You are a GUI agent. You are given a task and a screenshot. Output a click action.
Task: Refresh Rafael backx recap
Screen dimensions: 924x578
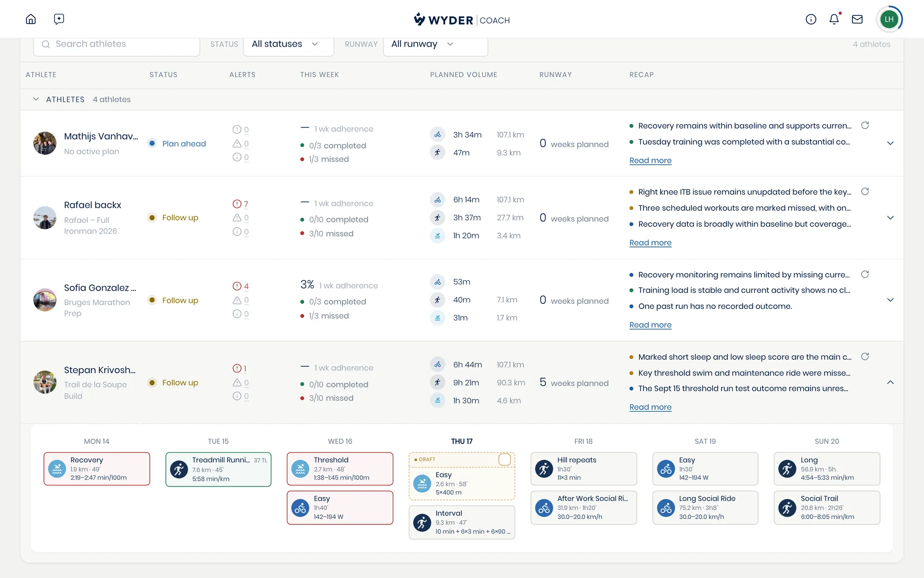pyautogui.click(x=865, y=191)
